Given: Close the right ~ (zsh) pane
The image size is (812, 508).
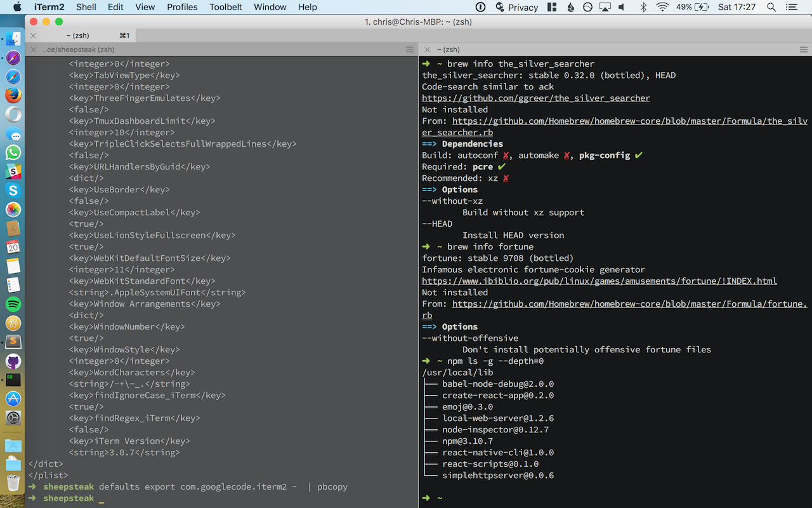Looking at the screenshot, I should click(427, 50).
